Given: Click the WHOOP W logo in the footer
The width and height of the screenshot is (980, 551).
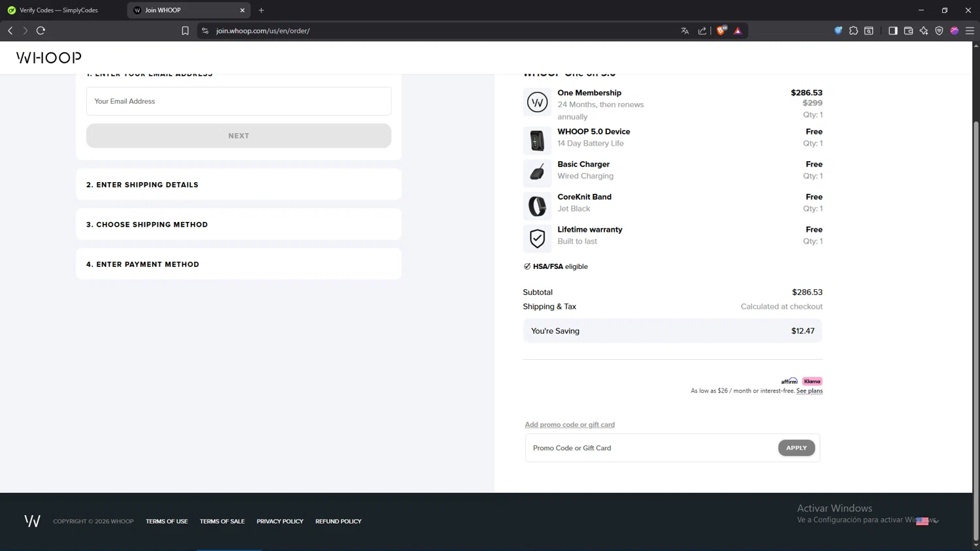Looking at the screenshot, I should pyautogui.click(x=32, y=521).
